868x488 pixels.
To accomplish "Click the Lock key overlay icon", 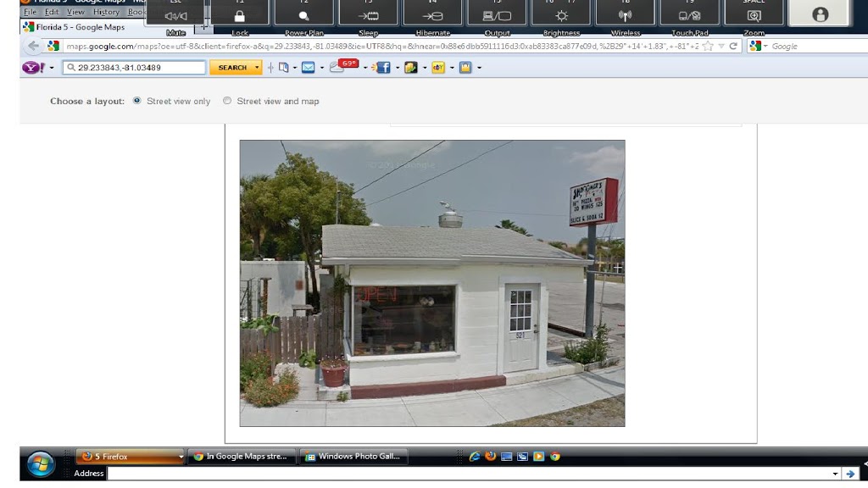I will tap(240, 16).
